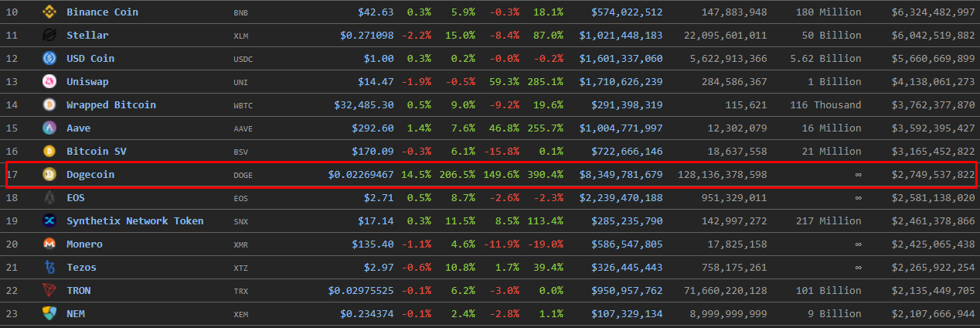Click Dogecoin 206.5% change value
The height and width of the screenshot is (328, 980).
pos(458,175)
